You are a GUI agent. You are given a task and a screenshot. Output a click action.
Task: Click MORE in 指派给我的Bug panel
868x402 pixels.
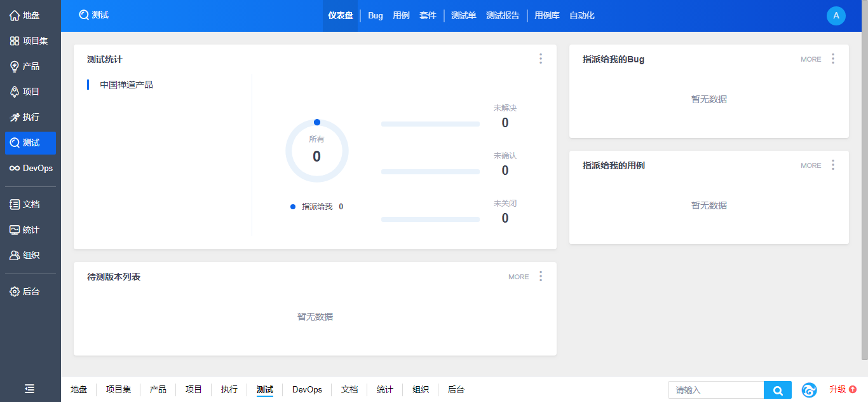click(811, 59)
